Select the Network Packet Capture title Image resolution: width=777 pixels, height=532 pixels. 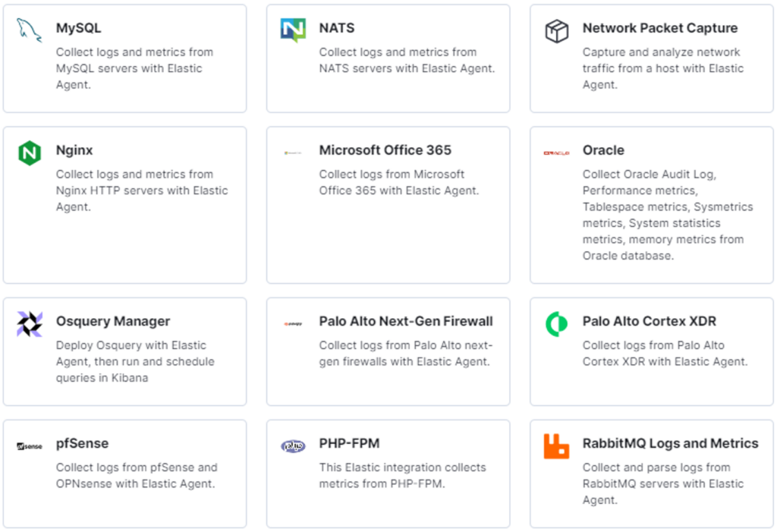pos(660,28)
